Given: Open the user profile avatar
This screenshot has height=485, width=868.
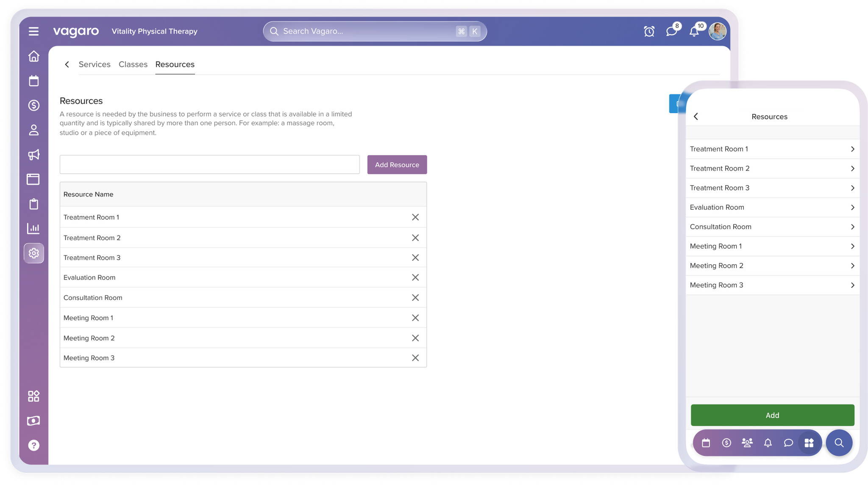Looking at the screenshot, I should (x=718, y=31).
